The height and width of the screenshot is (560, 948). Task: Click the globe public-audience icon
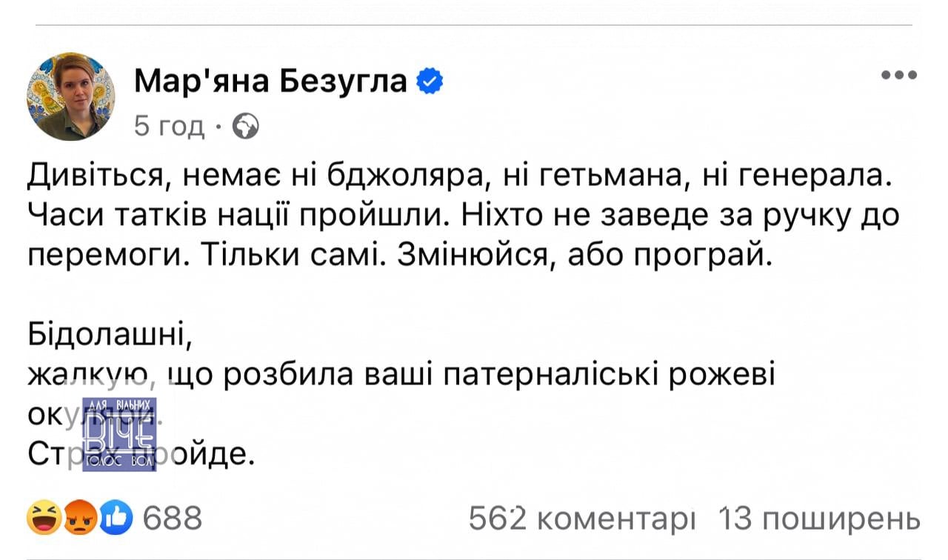tap(245, 127)
